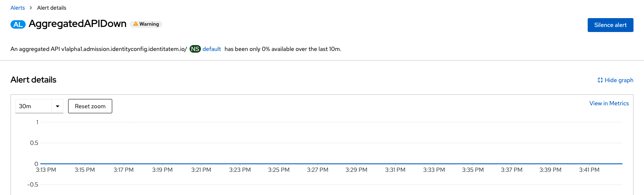This screenshot has height=195, width=644.
Task: Click the 0.5 y-axis label
Action: (x=34, y=143)
